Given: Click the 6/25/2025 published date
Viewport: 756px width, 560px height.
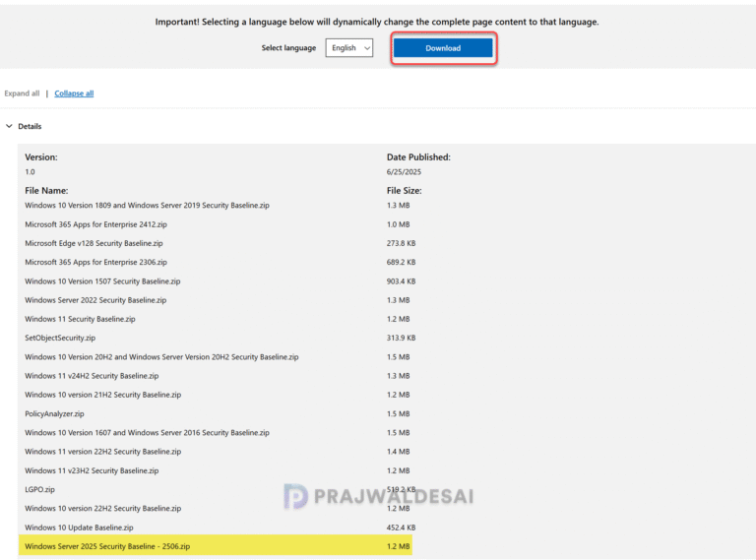Looking at the screenshot, I should click(404, 172).
